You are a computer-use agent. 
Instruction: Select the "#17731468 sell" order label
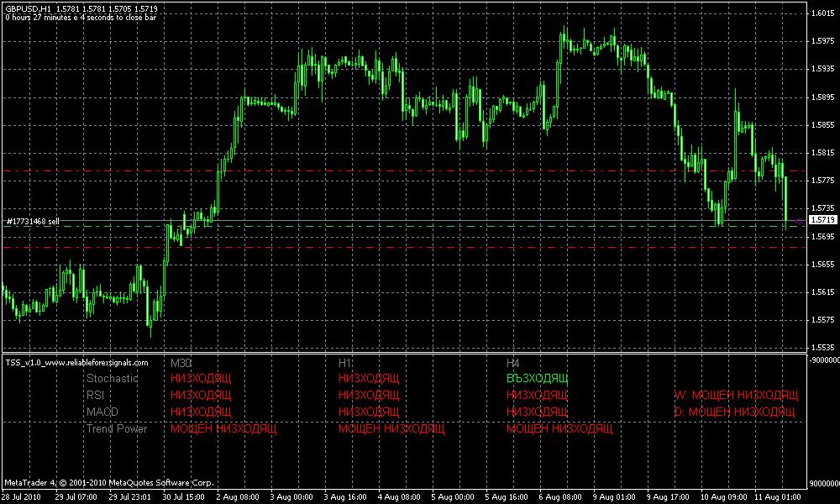tap(33, 221)
